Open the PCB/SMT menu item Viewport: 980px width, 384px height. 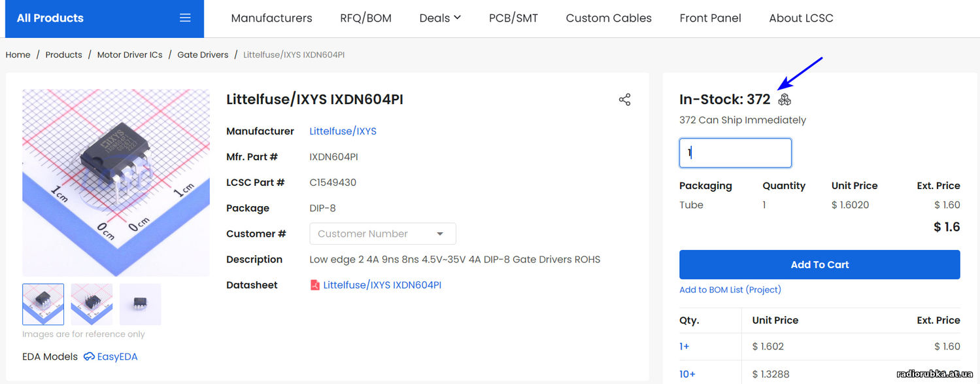513,18
